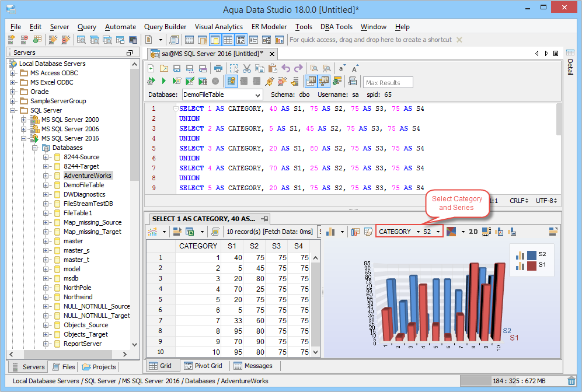Click the execute edit icon
The image size is (582, 392).
[x=190, y=81]
